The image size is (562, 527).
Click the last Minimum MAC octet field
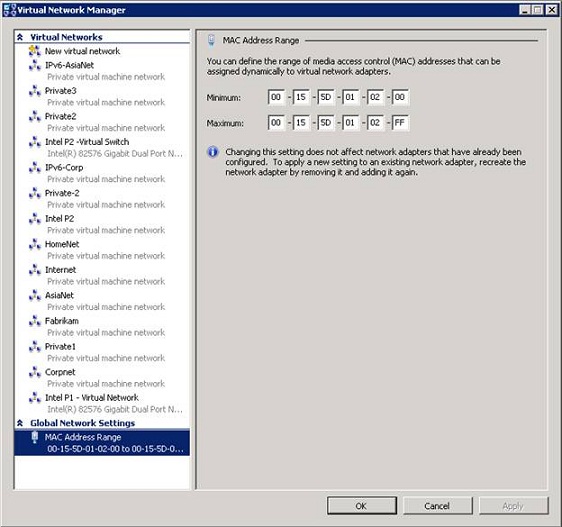(400, 97)
